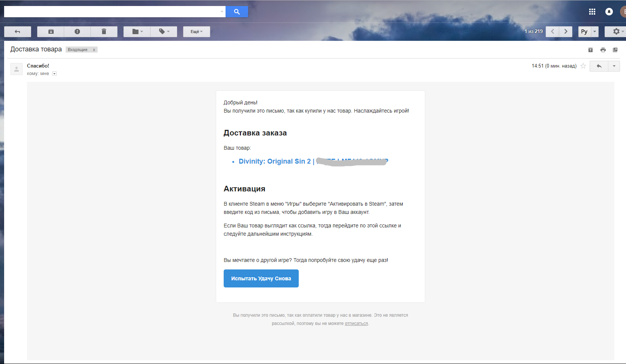Print the email conversation

tap(603, 50)
